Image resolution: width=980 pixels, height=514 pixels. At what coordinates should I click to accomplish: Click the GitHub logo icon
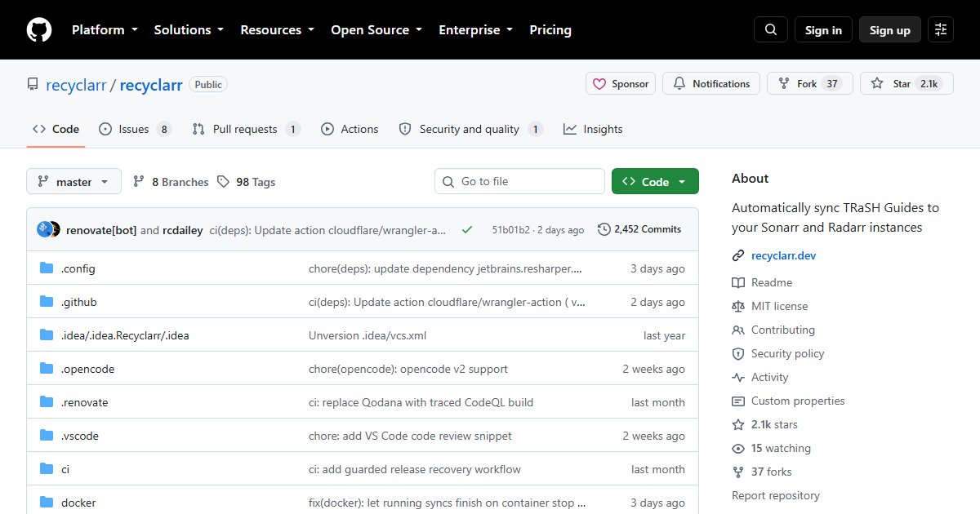[x=39, y=30]
